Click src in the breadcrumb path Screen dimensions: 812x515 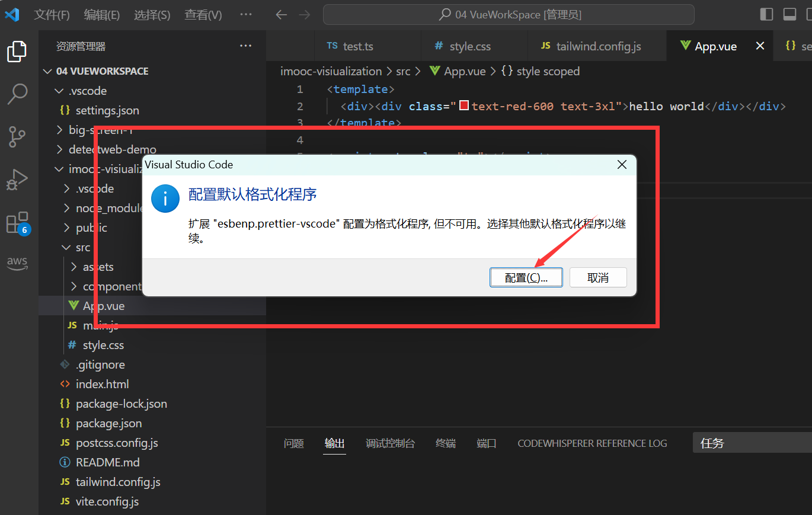click(403, 71)
